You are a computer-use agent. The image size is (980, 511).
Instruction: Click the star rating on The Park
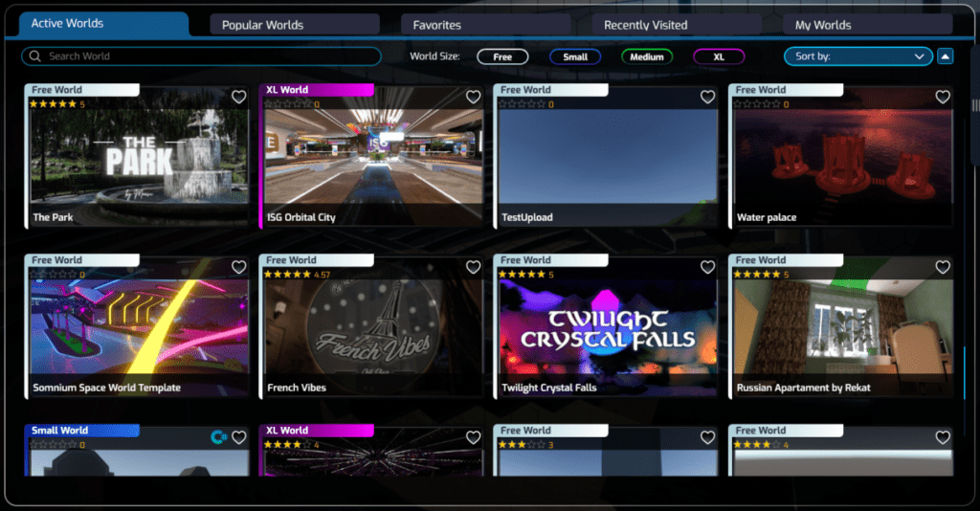tap(54, 104)
